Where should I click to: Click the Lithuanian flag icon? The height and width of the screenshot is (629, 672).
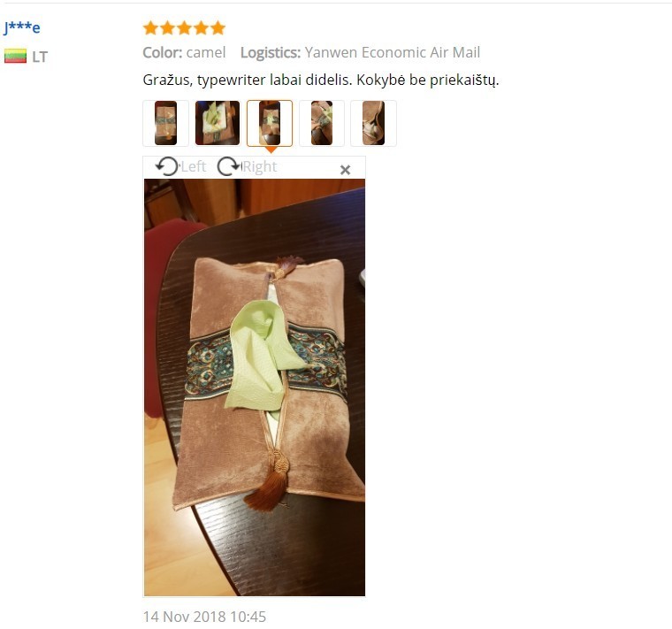15,56
